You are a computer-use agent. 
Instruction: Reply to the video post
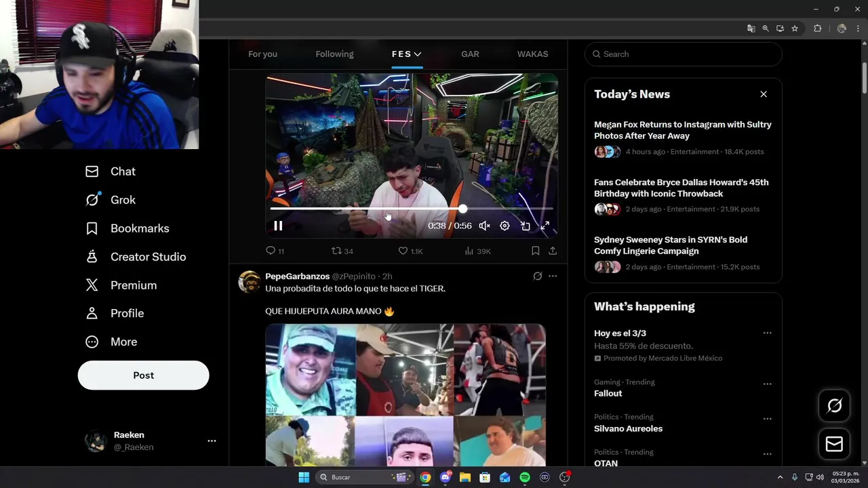(275, 251)
